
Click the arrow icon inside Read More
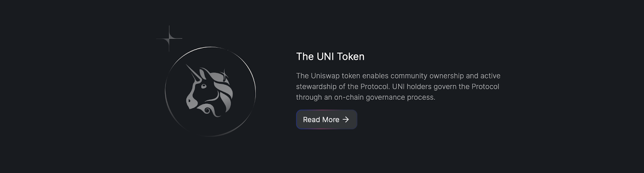[346, 119]
